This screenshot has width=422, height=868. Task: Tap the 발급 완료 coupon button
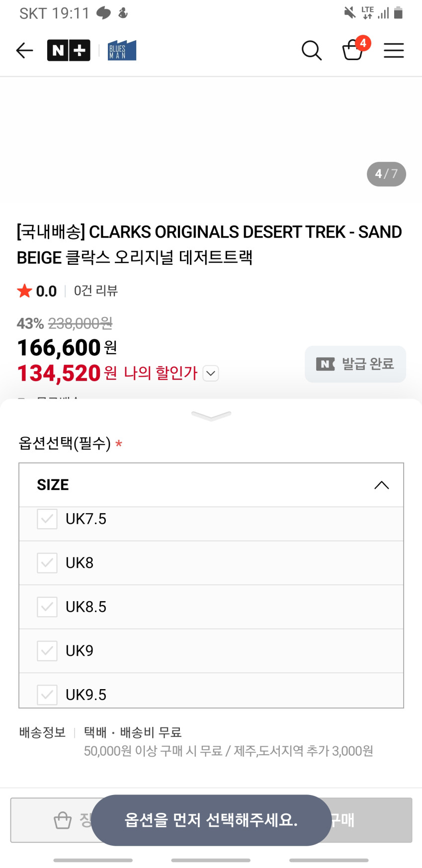click(355, 364)
